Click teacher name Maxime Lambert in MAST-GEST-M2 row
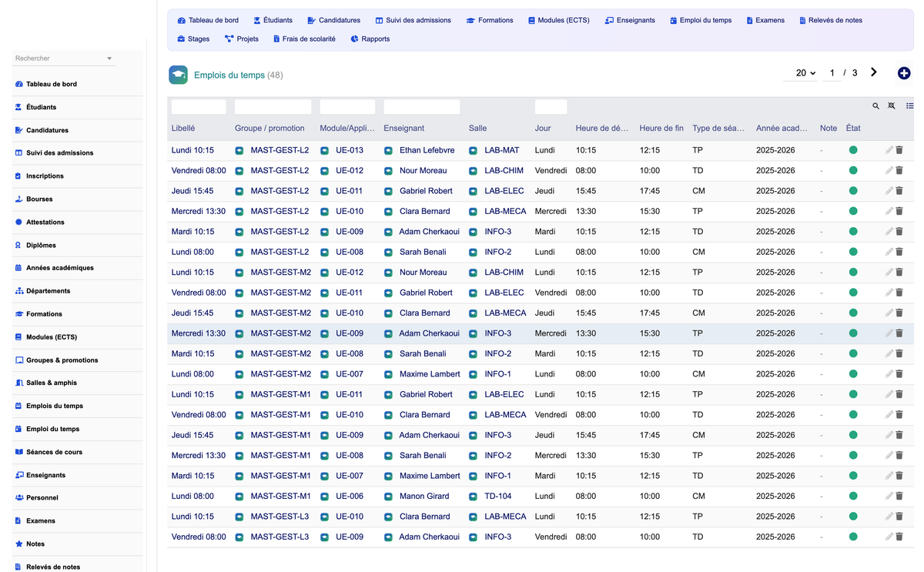Image resolution: width=924 pixels, height=572 pixels. tap(430, 374)
